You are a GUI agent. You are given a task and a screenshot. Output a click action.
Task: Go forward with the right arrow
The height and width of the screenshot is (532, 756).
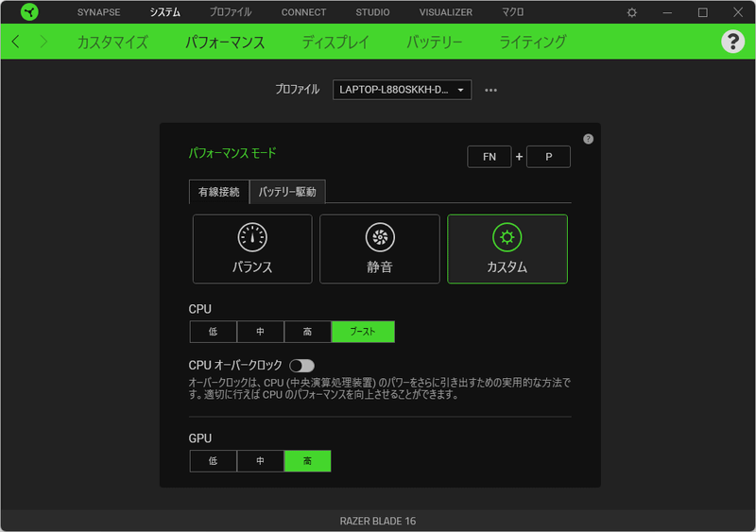[x=43, y=42]
